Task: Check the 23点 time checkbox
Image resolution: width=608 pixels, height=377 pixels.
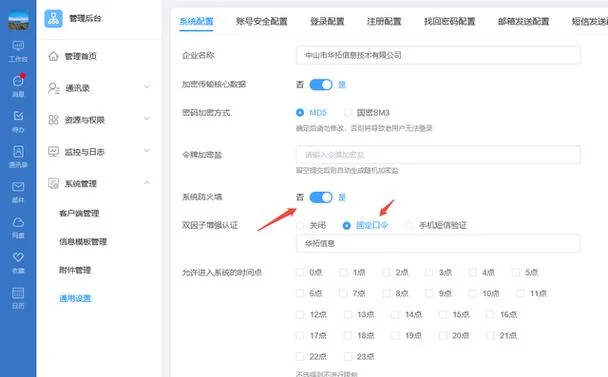Action: (x=348, y=356)
